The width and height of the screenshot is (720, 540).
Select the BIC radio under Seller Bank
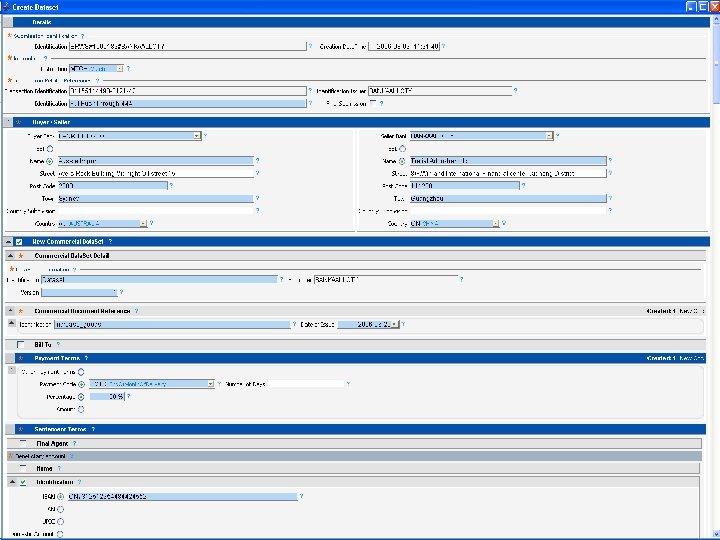pos(403,149)
